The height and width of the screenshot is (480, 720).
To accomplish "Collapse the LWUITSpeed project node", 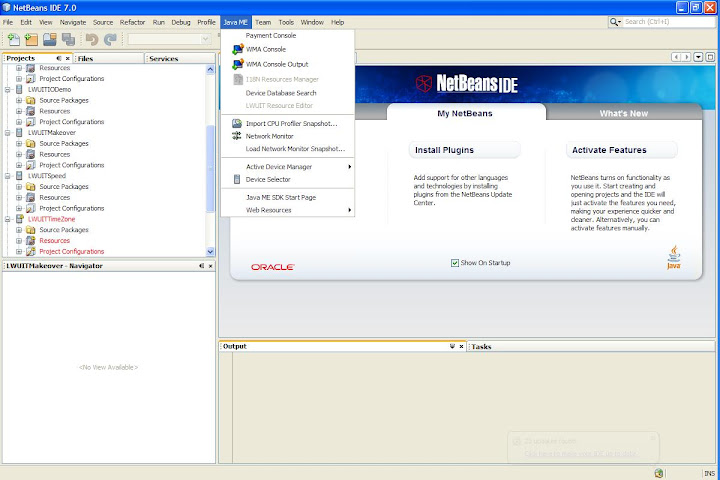I will [x=8, y=176].
